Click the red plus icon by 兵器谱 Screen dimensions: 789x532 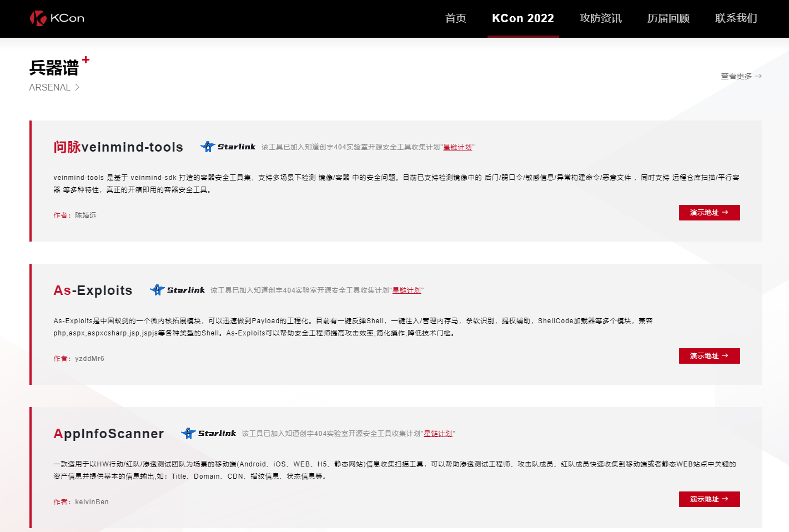(86, 59)
